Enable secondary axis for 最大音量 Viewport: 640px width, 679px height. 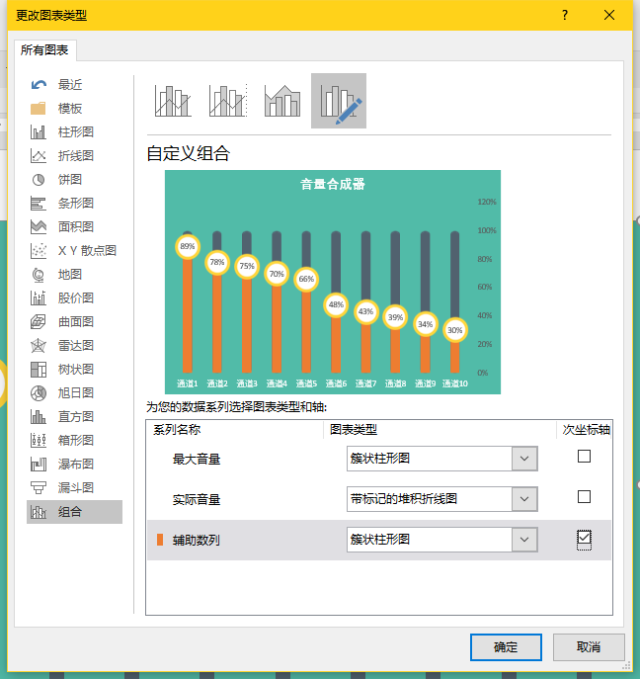tap(584, 456)
